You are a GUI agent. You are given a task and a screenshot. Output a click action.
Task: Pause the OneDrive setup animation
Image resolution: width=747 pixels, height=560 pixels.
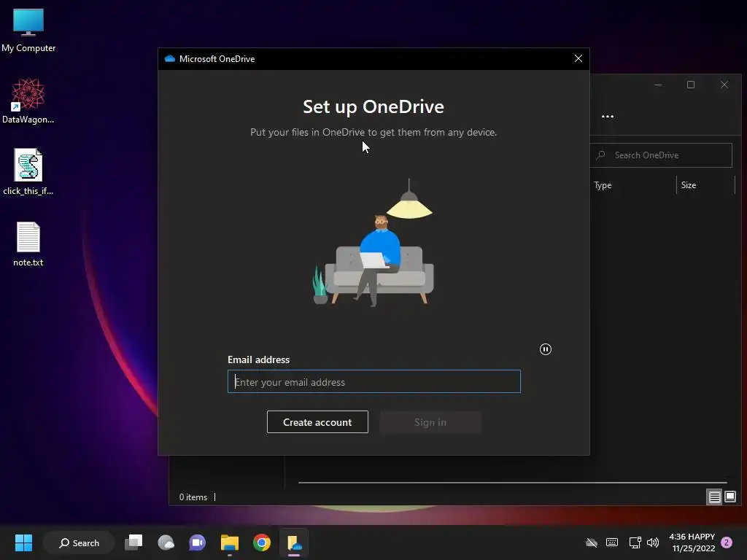tap(546, 349)
